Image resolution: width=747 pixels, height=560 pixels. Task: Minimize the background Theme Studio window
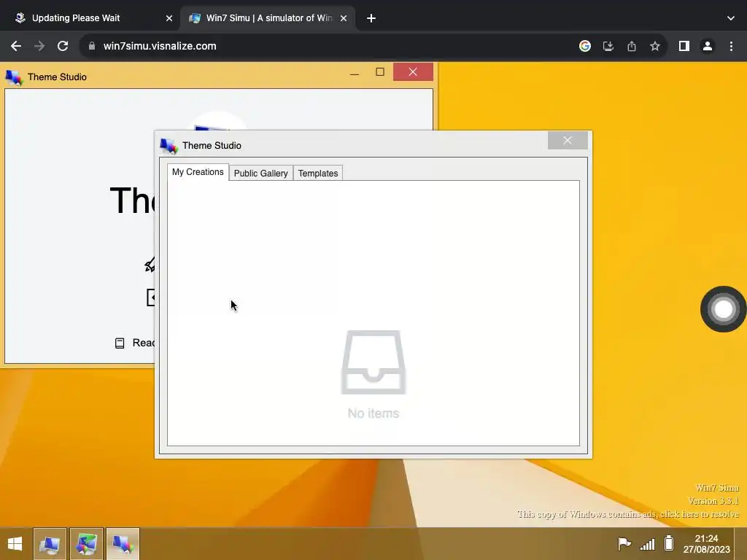click(355, 73)
